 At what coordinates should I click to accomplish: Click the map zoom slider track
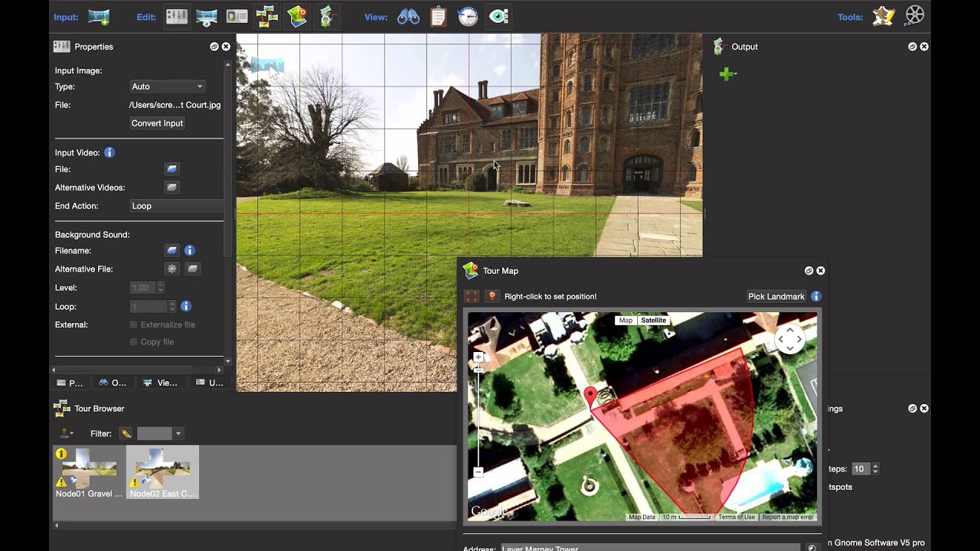pos(479,415)
